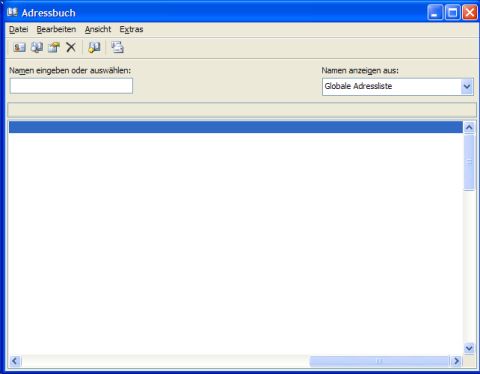
Task: Open Find Items magnifier book icon
Action: 37,47
